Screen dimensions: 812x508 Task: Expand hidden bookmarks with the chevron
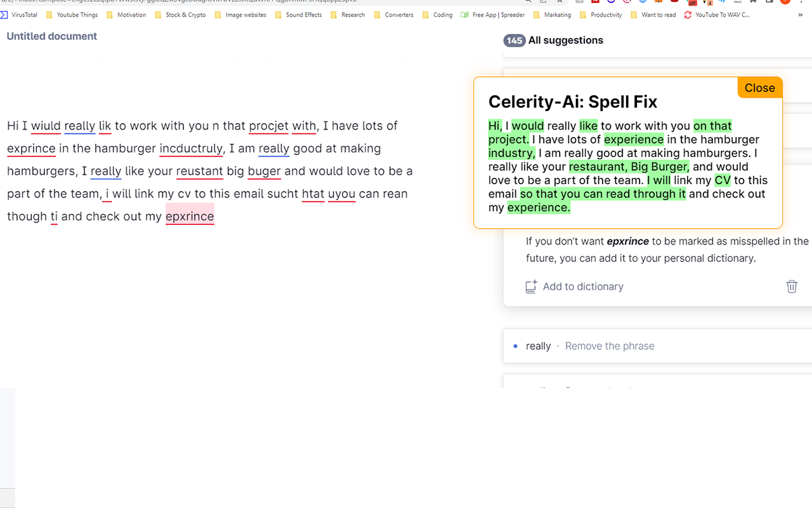click(x=801, y=15)
